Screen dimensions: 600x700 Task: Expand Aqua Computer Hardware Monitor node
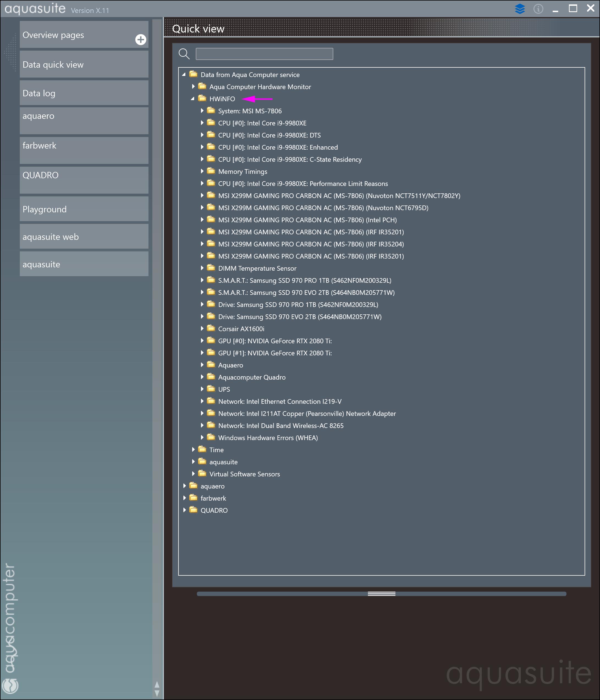coord(193,86)
